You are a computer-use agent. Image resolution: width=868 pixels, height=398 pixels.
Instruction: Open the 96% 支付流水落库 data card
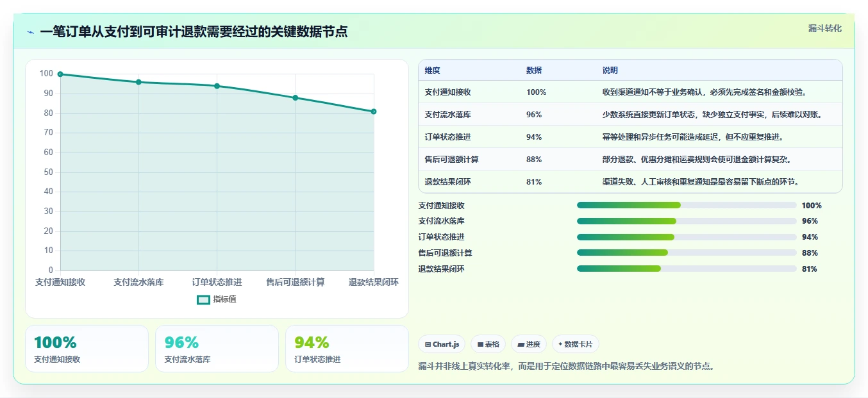point(217,349)
